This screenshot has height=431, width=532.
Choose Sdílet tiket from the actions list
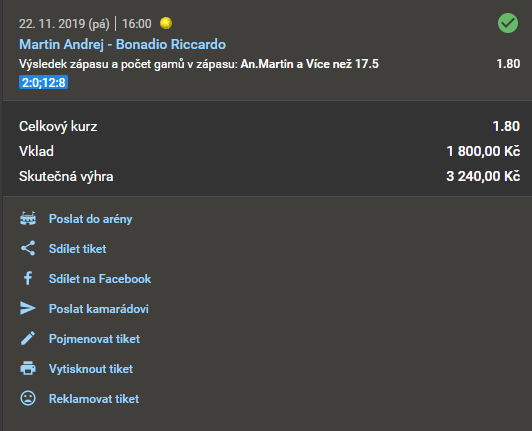[77, 249]
